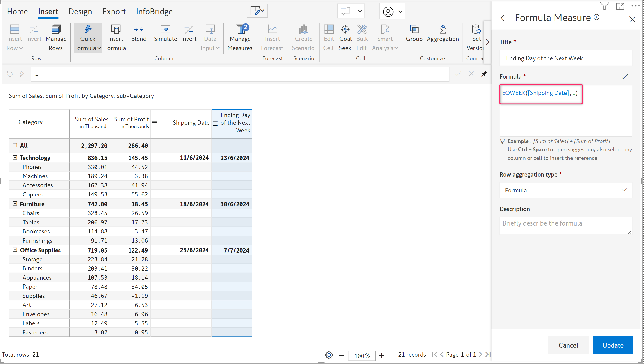
Task: Click Cancel in Formula Measure panel
Action: click(x=568, y=345)
